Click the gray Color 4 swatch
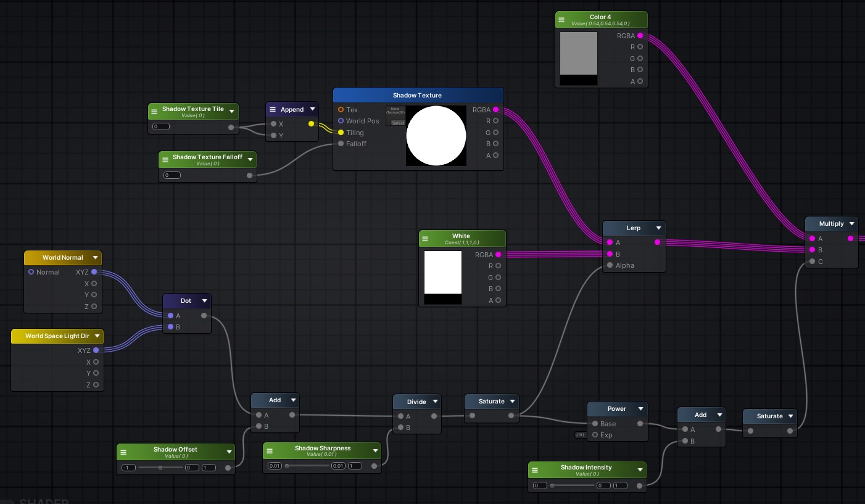This screenshot has width=865, height=504. 578,54
